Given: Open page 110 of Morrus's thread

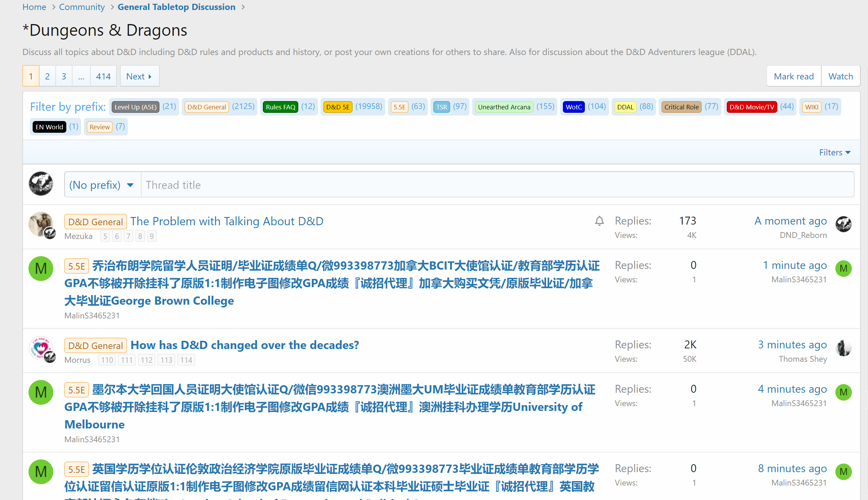Looking at the screenshot, I should coord(107,360).
